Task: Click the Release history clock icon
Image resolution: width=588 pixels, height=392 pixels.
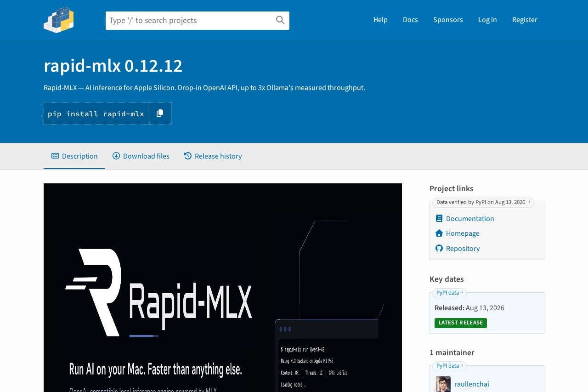Action: point(188,156)
